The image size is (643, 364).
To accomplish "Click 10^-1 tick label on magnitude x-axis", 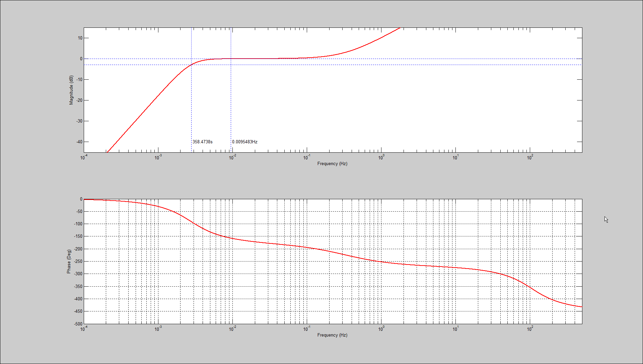I will click(307, 157).
